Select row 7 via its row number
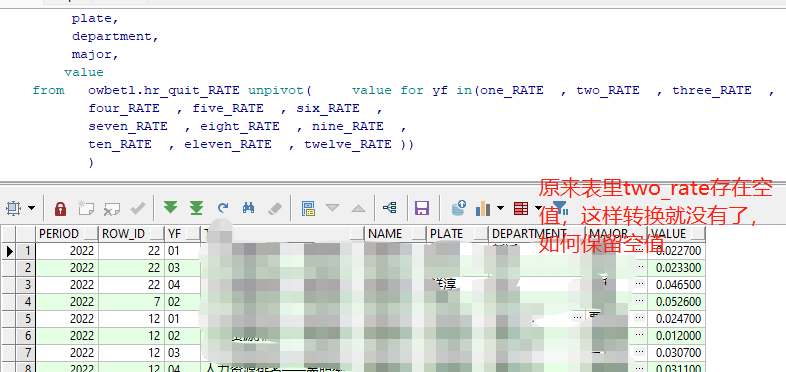The height and width of the screenshot is (372, 786). (x=27, y=352)
